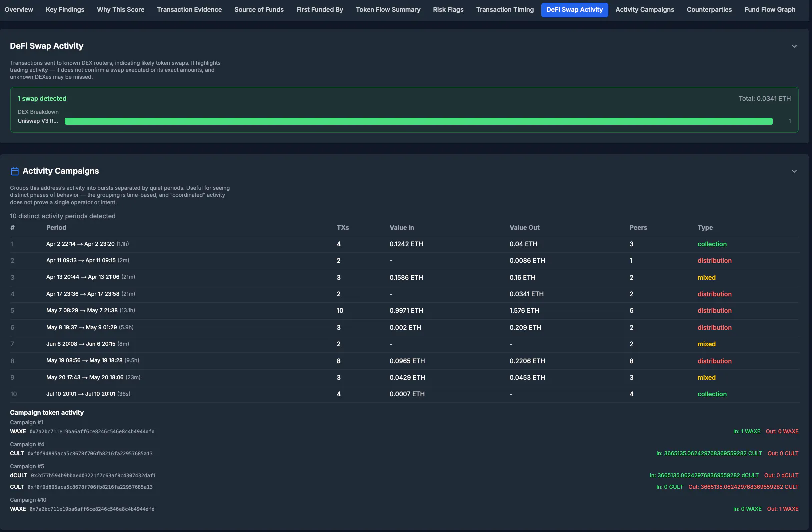The width and height of the screenshot is (812, 532).
Task: Collapse the Activity Campaigns section chevron
Action: (x=794, y=171)
